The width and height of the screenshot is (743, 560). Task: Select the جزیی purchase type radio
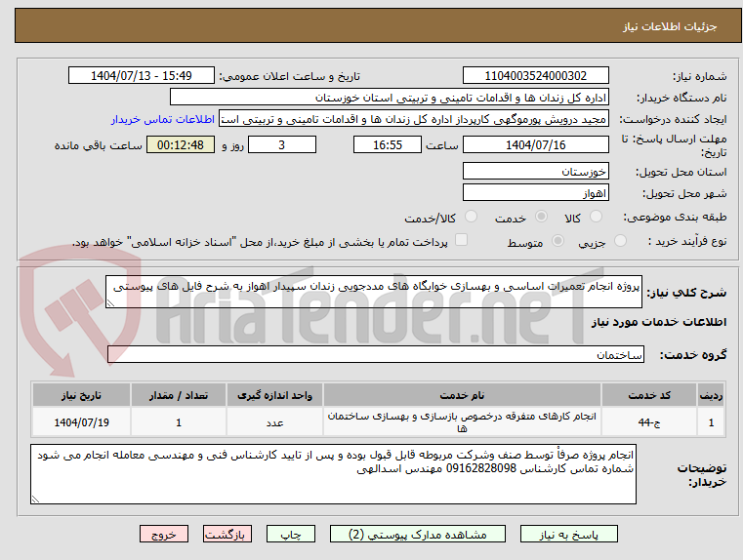pyautogui.click(x=620, y=241)
